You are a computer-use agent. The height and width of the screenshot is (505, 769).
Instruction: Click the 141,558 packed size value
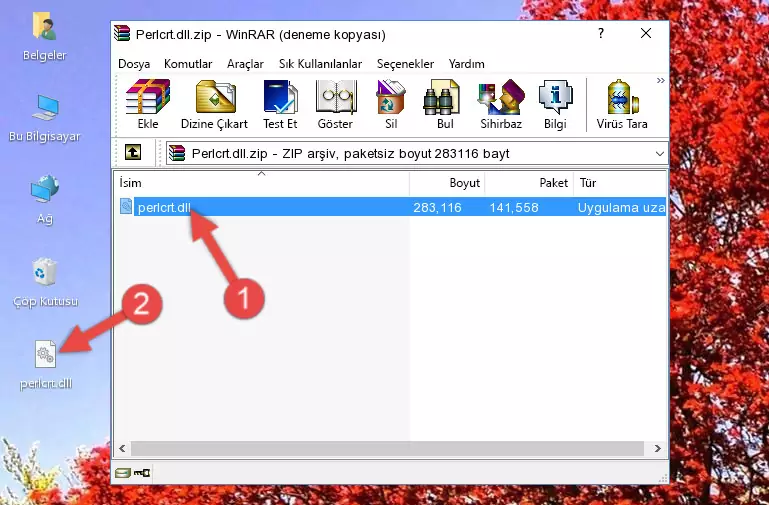point(513,207)
